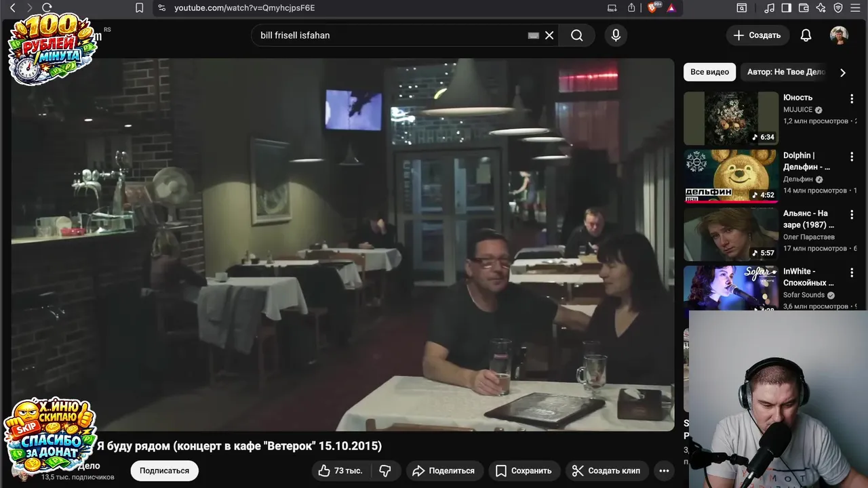868x488 pixels.
Task: Open Brave VPN shield icon
Action: coord(838,8)
